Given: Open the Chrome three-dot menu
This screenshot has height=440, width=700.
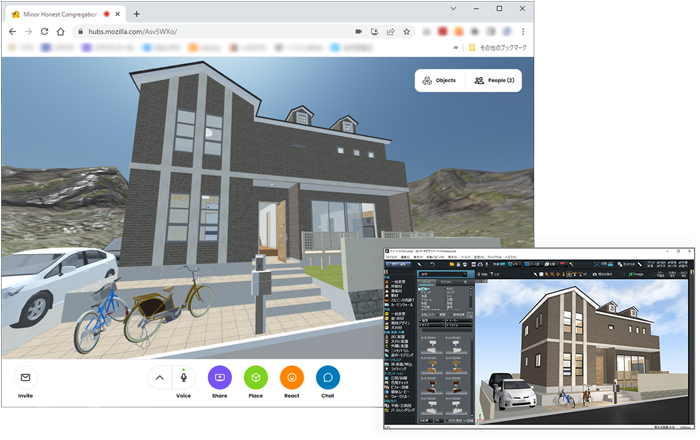Looking at the screenshot, I should coord(523,31).
